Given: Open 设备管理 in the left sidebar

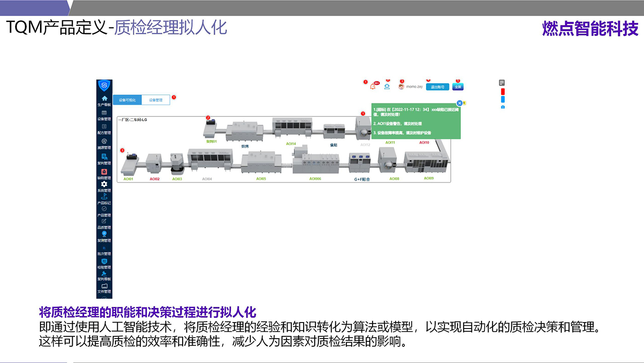Looking at the screenshot, I should click(x=104, y=113).
